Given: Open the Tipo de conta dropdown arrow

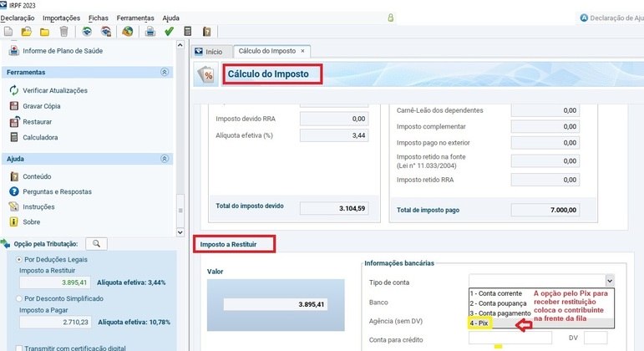Looking at the screenshot, I should coord(610,281).
